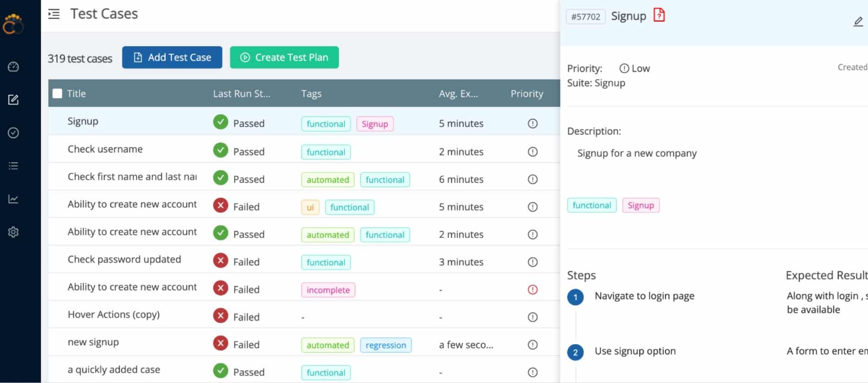Click the Create Test Plan button
This screenshot has width=868, height=383.
[x=284, y=57]
